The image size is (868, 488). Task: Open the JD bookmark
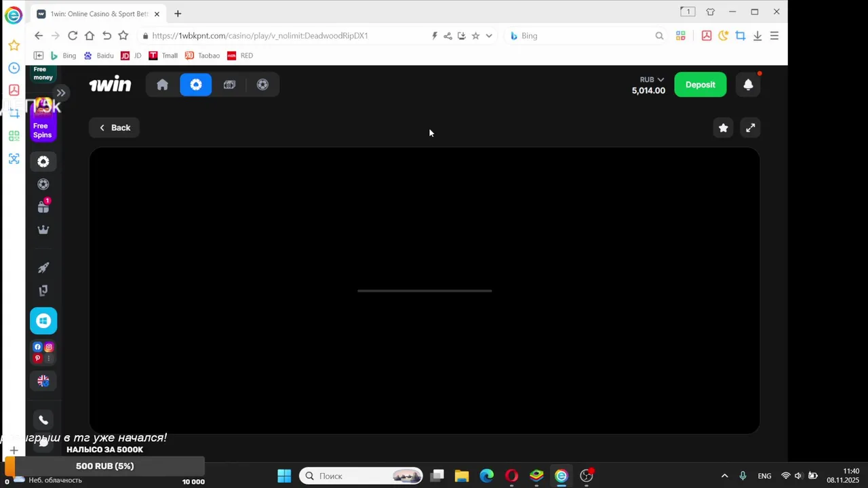tap(131, 56)
